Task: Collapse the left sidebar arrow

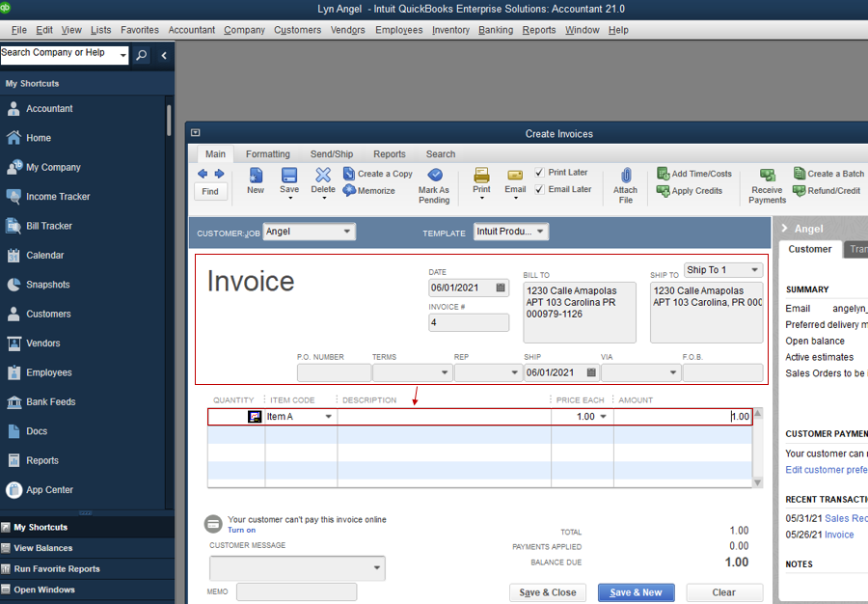Action: 164,55
